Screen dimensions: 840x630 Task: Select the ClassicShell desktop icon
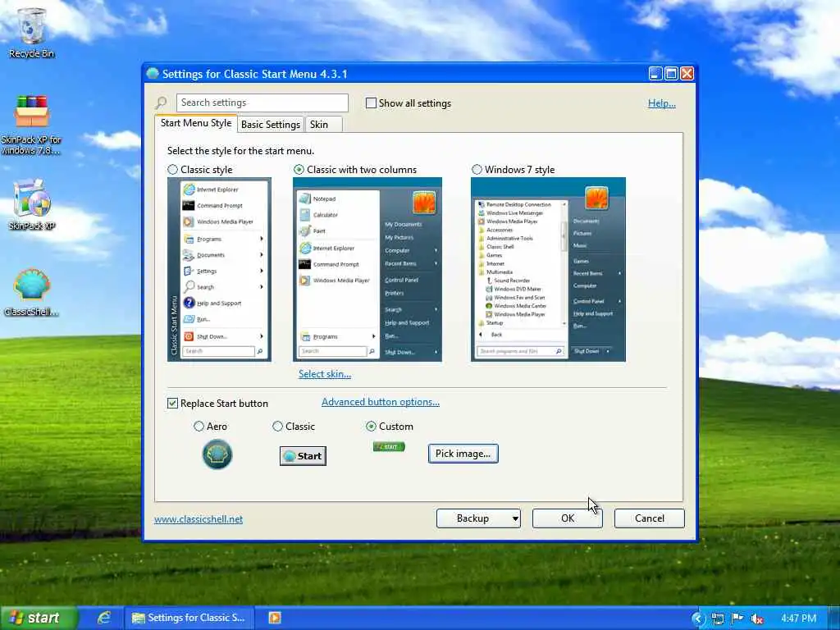pyautogui.click(x=32, y=293)
